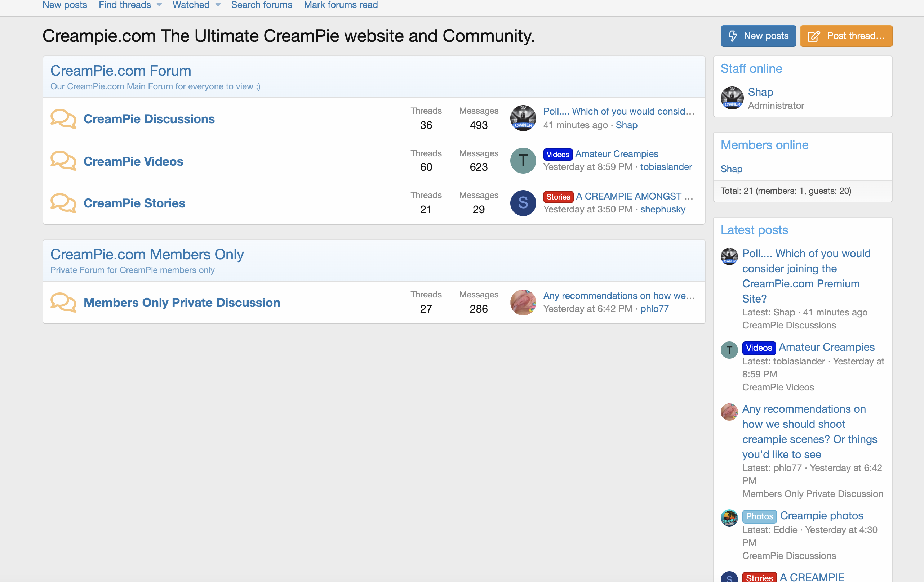Open the New posts navigation link
This screenshot has height=582, width=924.
click(65, 5)
